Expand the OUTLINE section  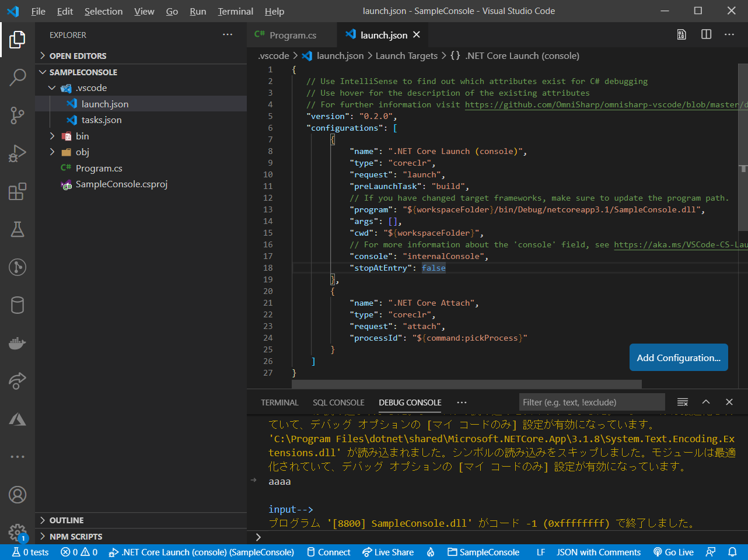point(141,520)
